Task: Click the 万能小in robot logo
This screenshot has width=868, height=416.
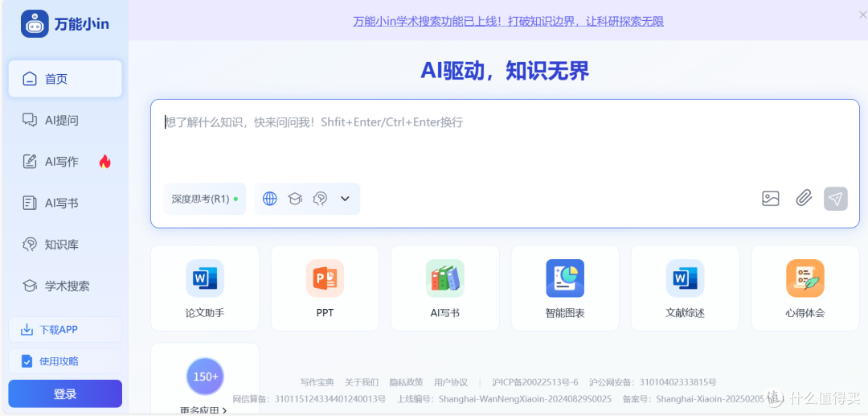Action: 35,24
